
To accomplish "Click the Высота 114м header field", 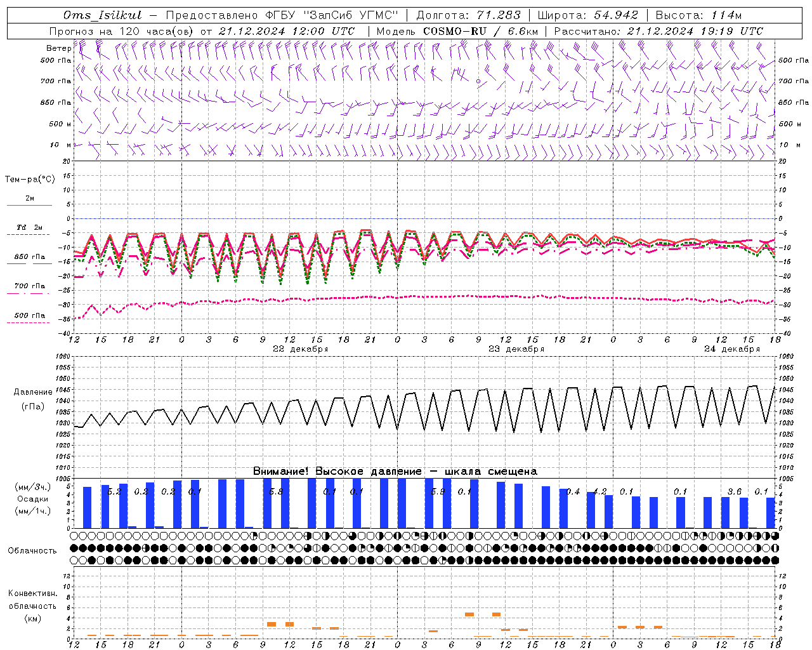I will [x=698, y=15].
